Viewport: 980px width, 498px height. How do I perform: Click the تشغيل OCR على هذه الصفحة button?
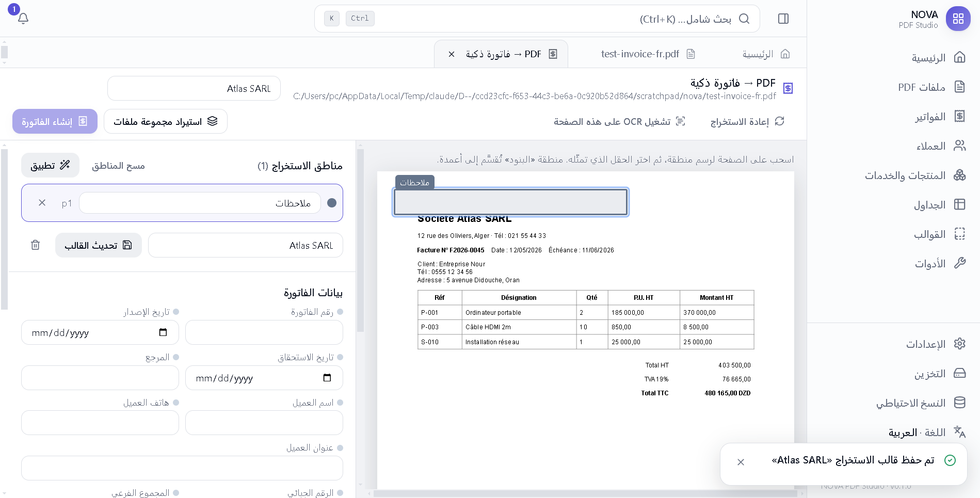click(619, 121)
